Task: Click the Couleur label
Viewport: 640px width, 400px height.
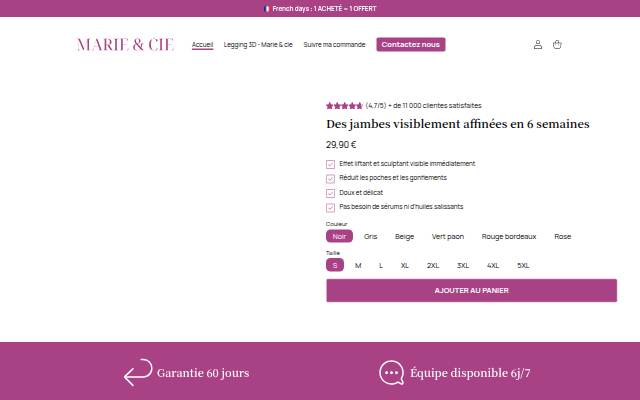Action: [337, 224]
